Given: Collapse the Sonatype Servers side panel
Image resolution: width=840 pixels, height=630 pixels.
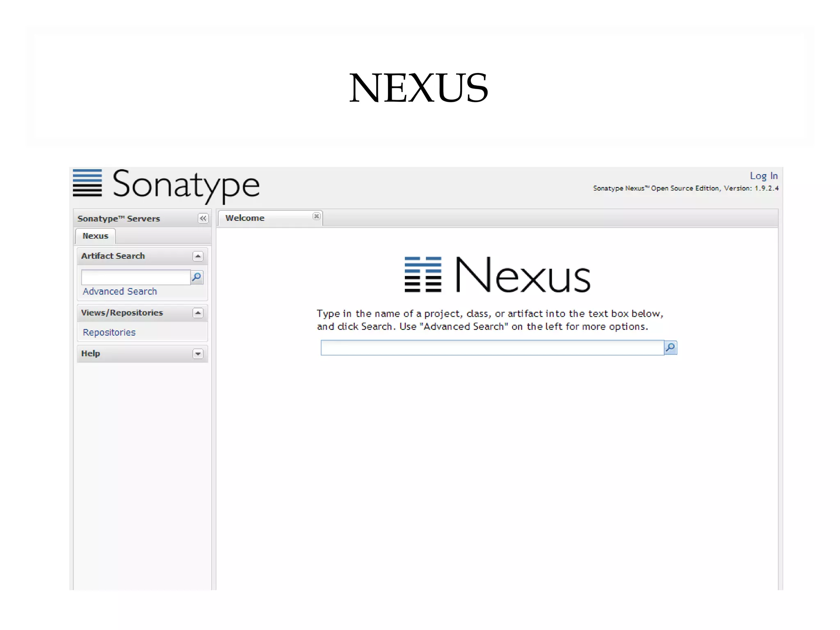Looking at the screenshot, I should [x=203, y=218].
